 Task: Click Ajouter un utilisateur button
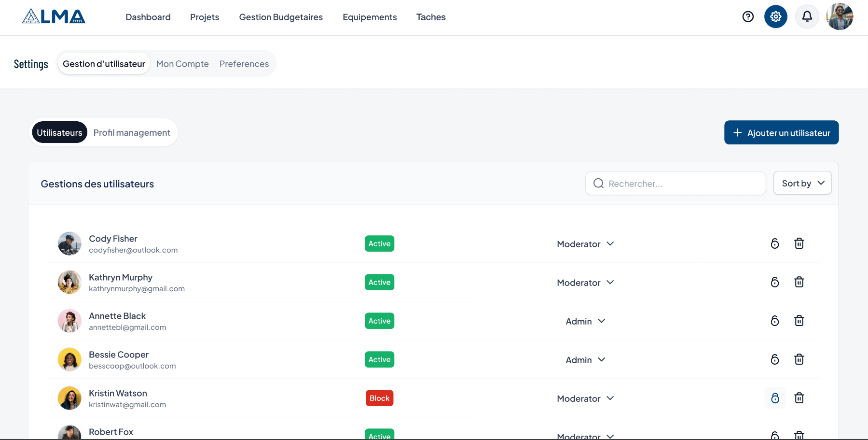coord(781,132)
